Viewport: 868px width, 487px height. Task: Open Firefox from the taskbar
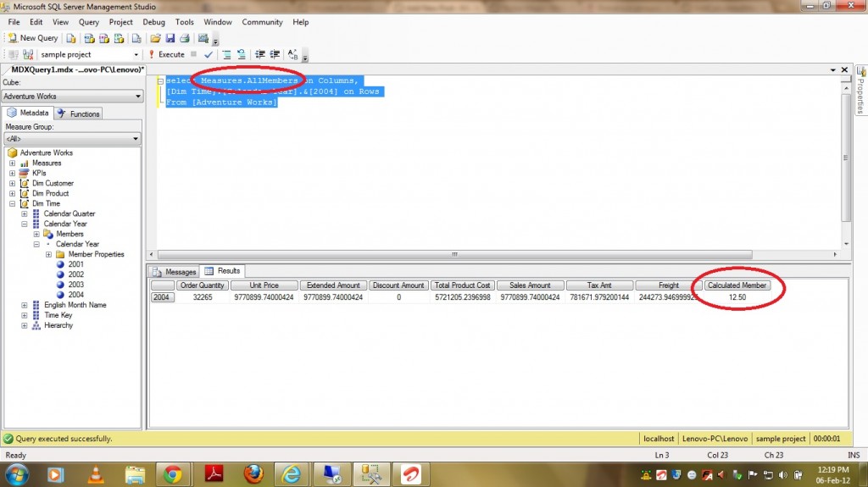coord(253,473)
